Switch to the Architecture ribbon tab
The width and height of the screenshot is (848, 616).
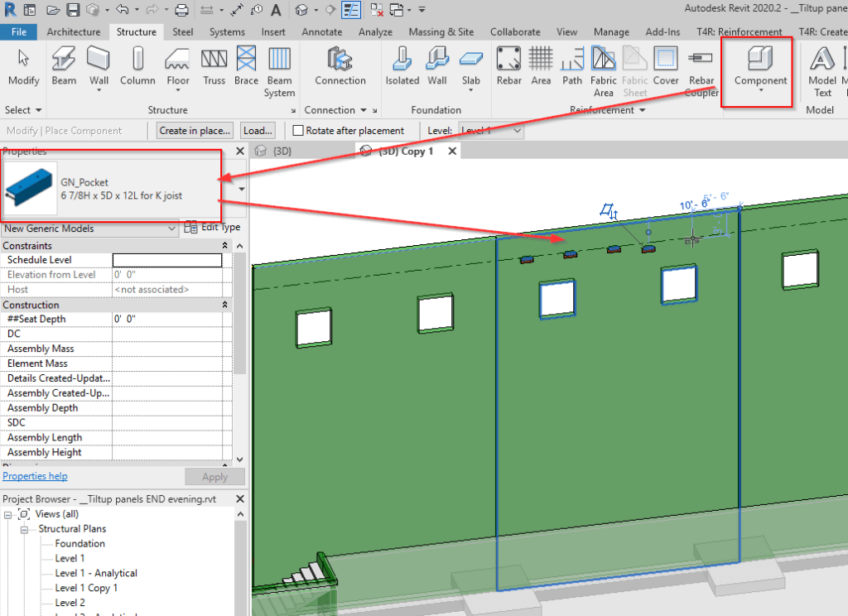[74, 32]
